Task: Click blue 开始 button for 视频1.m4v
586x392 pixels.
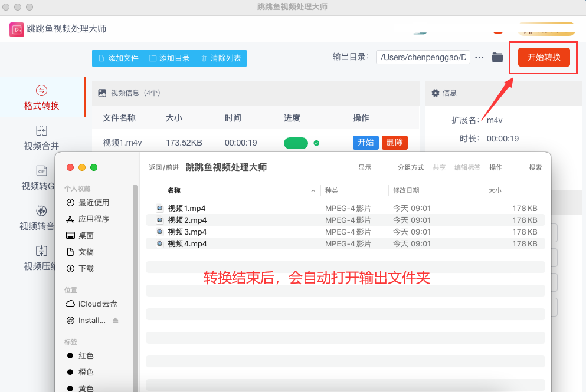Action: [365, 142]
